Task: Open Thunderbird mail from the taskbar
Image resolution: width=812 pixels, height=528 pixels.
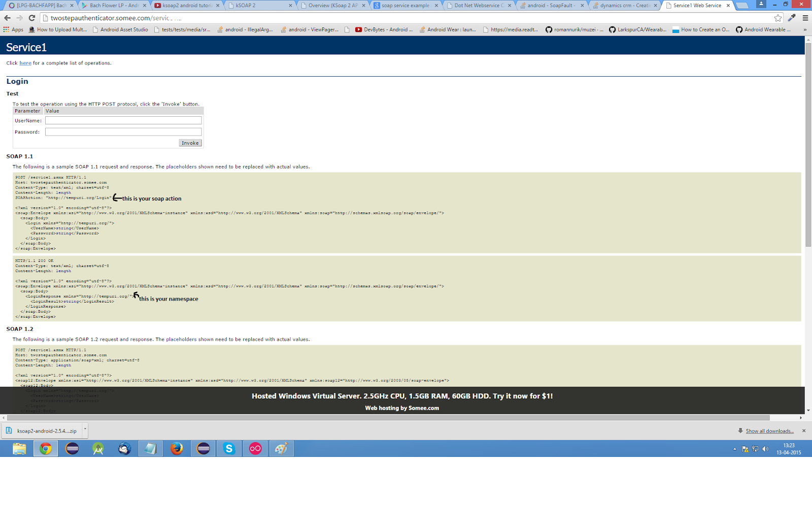Action: pos(124,448)
